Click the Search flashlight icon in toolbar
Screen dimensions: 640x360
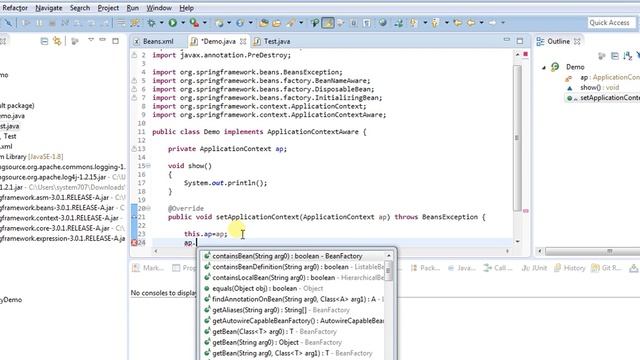pos(291,23)
